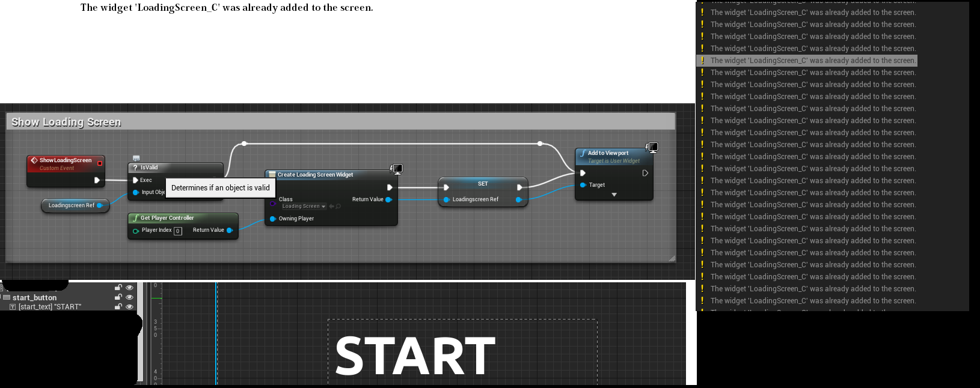This screenshot has height=388, width=980.
Task: Select the Add to Viewport node title
Action: coord(608,153)
